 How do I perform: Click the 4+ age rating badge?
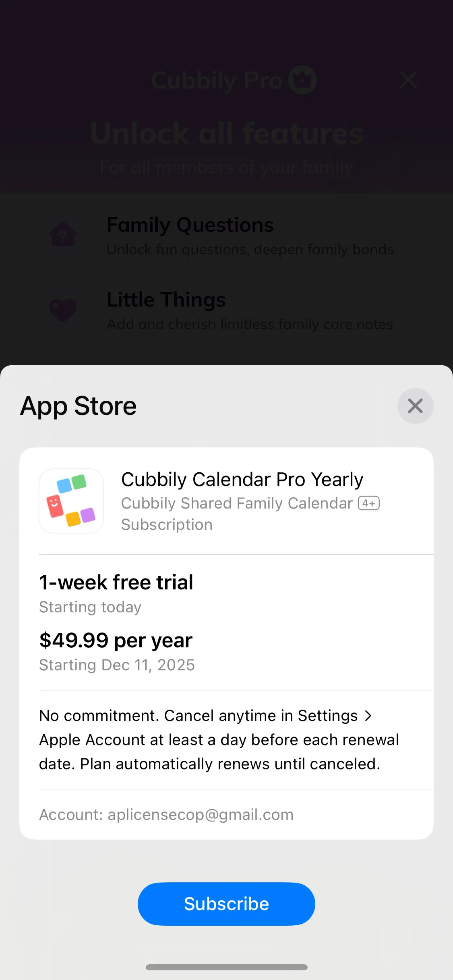coord(369,503)
